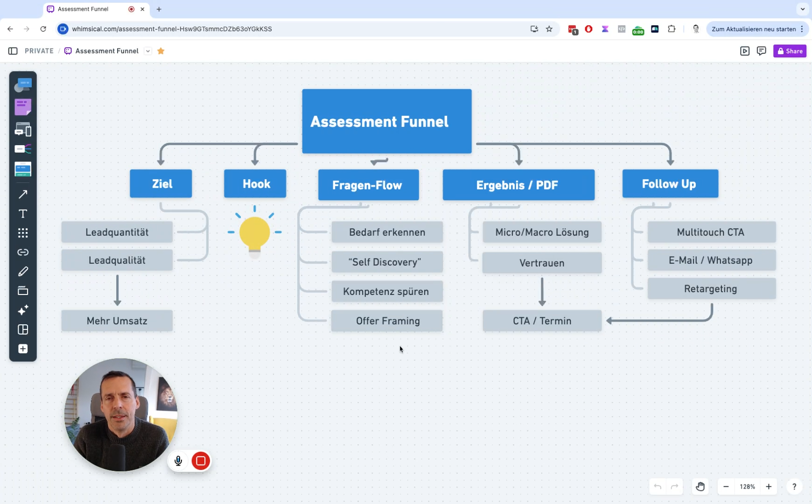Screen dimensions: 812x504
Task: Toggle the hand pan tool
Action: [700, 487]
